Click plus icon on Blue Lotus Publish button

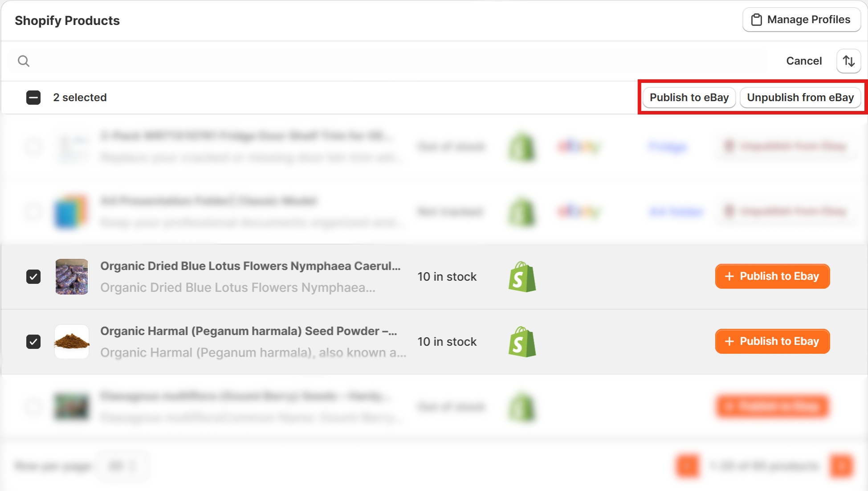pos(729,276)
